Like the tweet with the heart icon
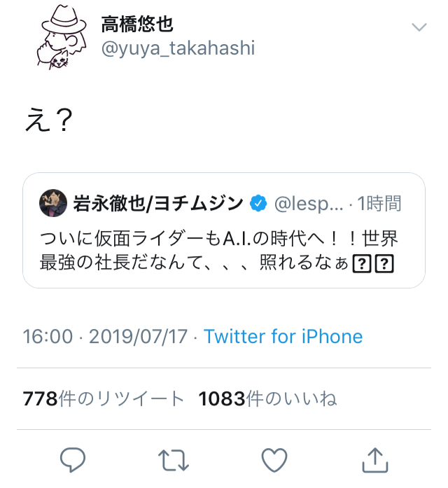Viewport: 448px width, 488px height. click(x=274, y=459)
